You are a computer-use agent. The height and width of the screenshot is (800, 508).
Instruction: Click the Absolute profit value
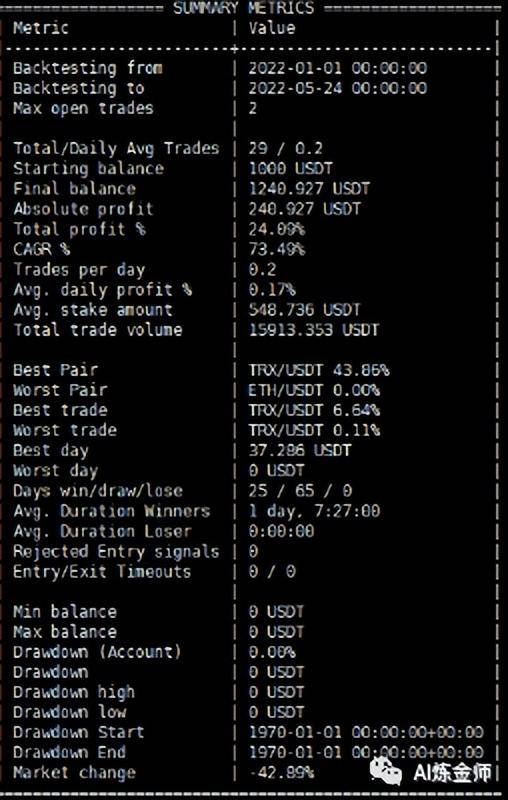click(304, 209)
